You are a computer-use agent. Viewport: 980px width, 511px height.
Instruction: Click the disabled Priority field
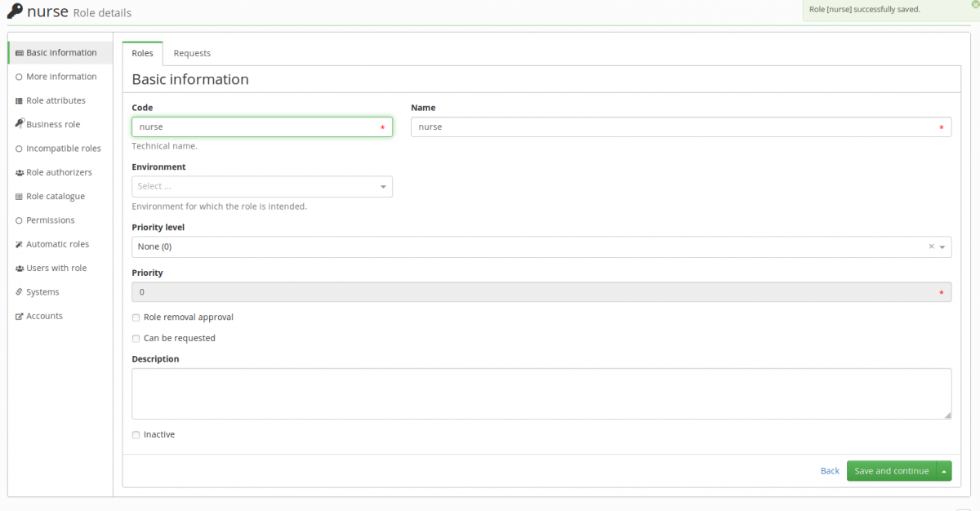pos(541,292)
